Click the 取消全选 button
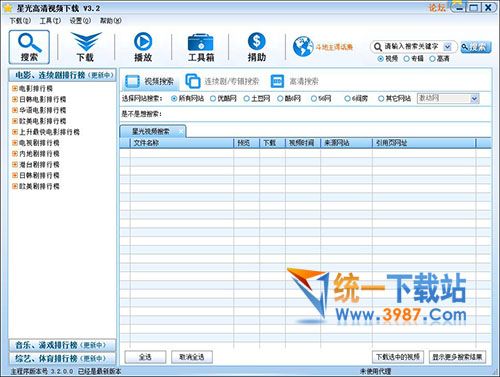This screenshot has width=500, height=377. click(192, 357)
